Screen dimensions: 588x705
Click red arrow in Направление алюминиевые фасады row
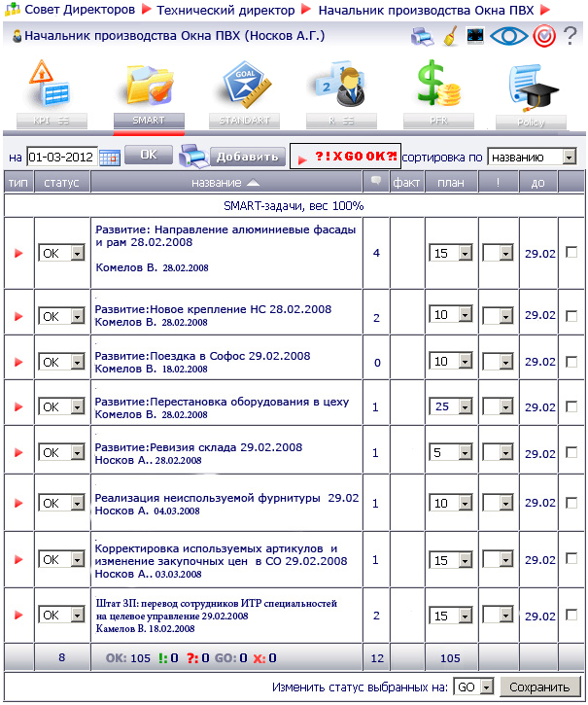point(18,253)
